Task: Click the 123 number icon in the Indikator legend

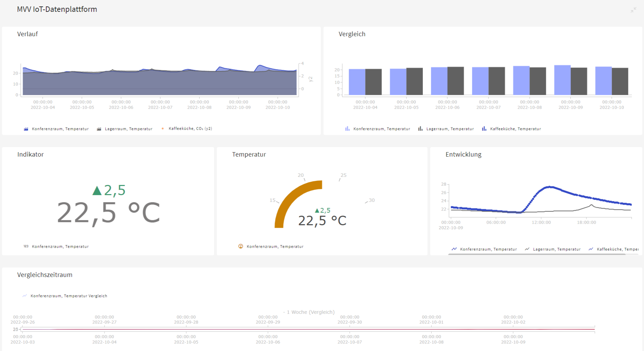Action: pyautogui.click(x=26, y=246)
